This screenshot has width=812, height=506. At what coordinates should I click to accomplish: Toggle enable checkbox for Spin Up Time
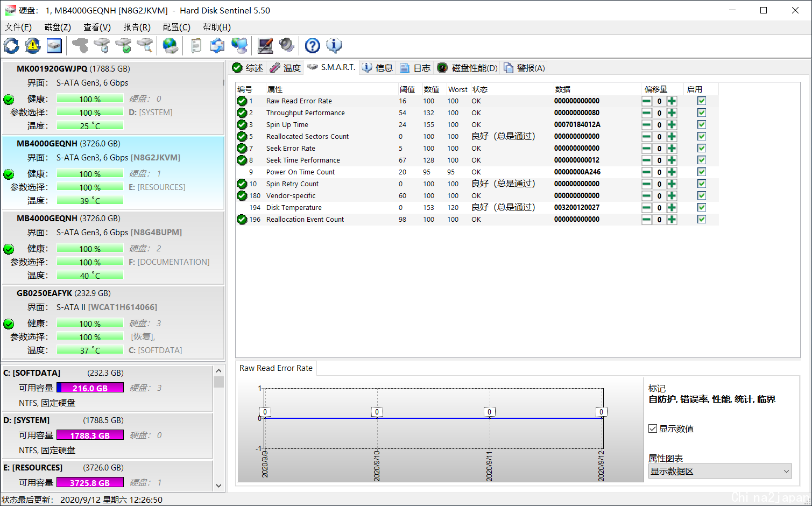point(702,125)
